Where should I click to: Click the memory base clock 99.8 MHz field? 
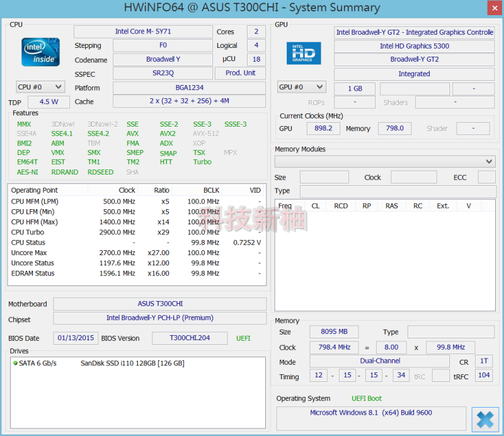pos(450,348)
